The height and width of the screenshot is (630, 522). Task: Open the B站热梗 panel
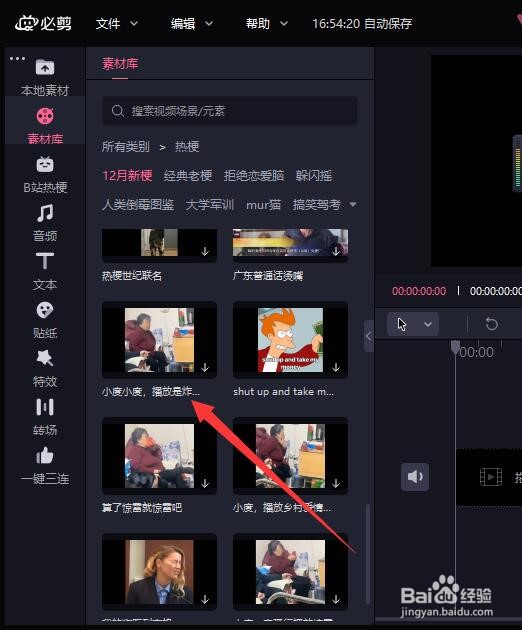tap(45, 175)
